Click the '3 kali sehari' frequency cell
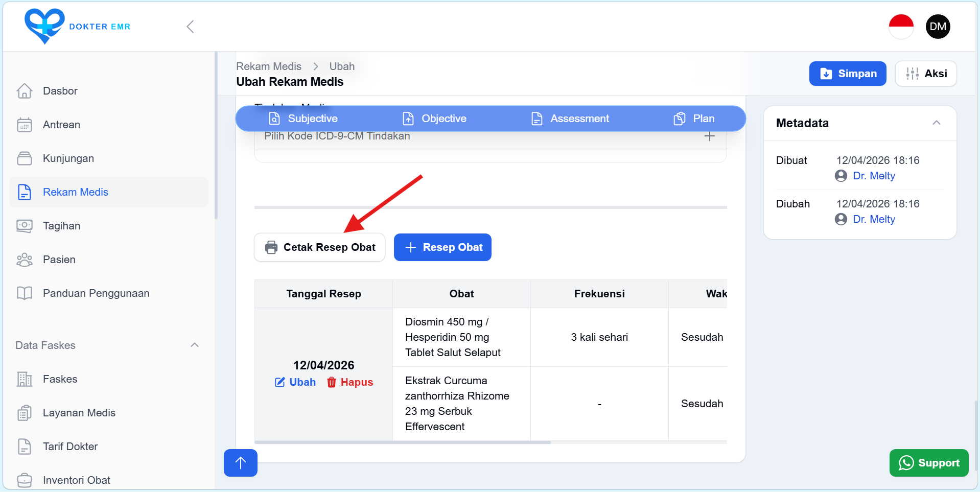The image size is (980, 492). [599, 337]
